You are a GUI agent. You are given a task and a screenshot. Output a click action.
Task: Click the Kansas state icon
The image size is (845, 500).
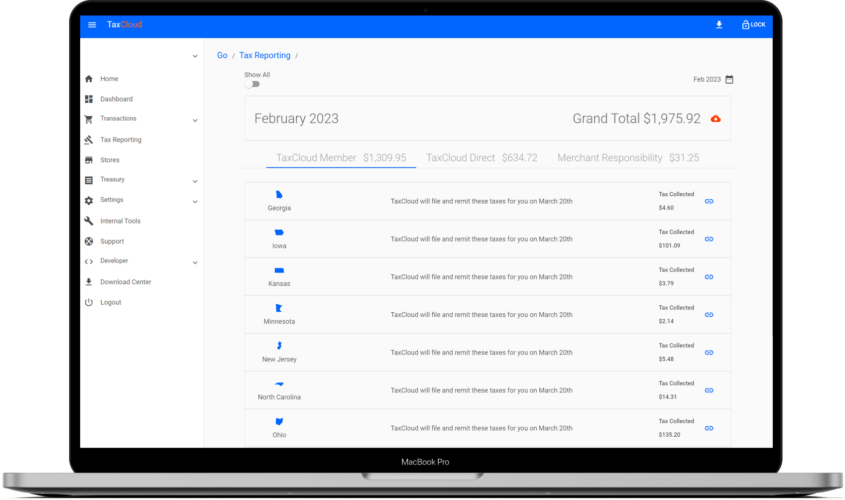[x=279, y=270]
